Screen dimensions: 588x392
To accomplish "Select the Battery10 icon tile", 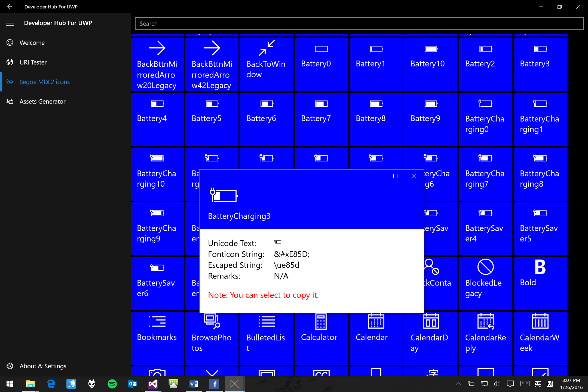I will tap(431, 65).
